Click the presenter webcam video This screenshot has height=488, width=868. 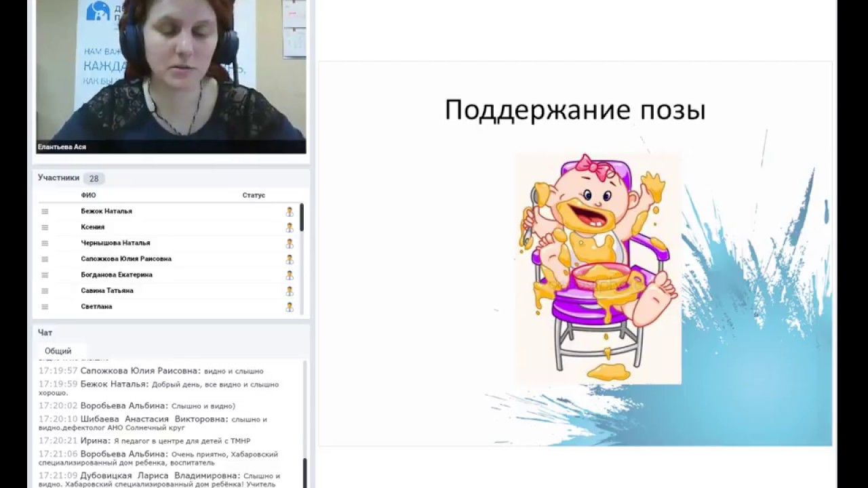171,77
